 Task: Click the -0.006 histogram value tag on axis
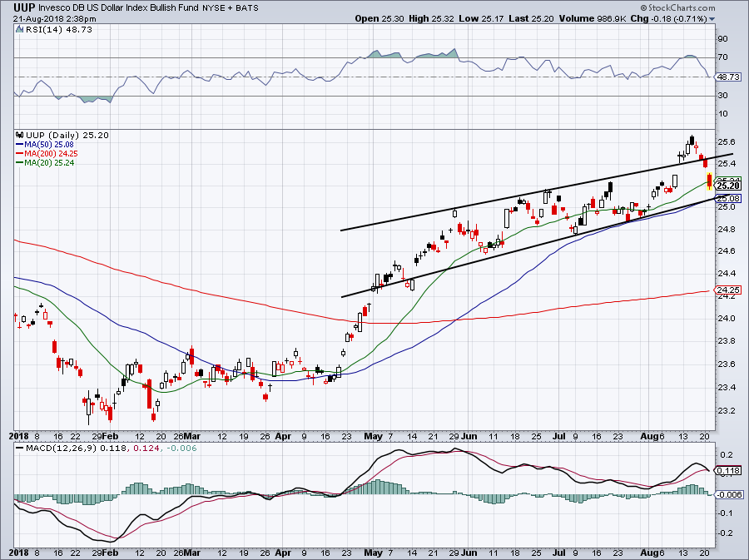pyautogui.click(x=729, y=494)
